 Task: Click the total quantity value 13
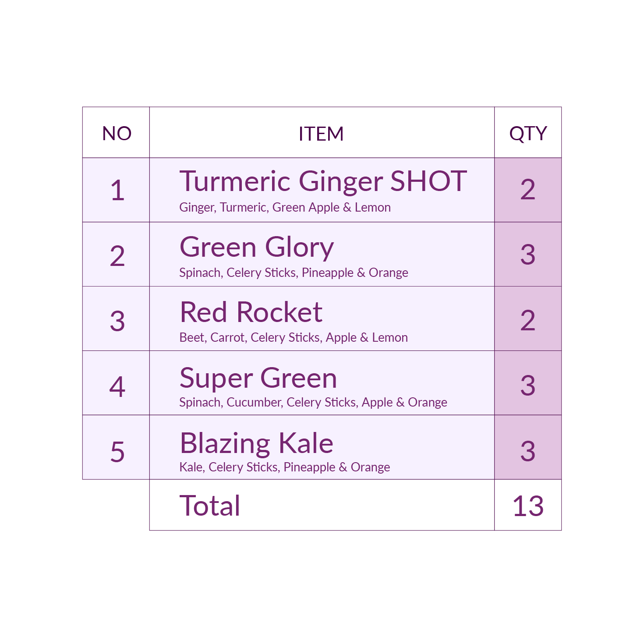coord(528,506)
